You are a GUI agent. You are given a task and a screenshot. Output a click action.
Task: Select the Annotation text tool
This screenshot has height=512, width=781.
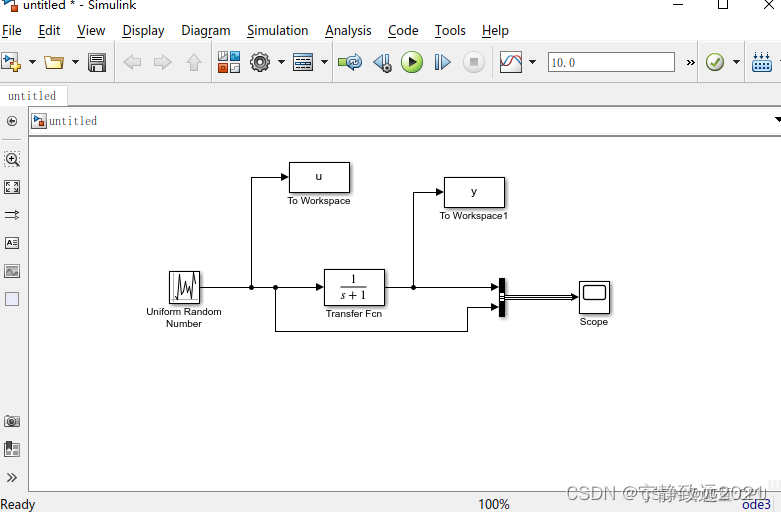12,243
